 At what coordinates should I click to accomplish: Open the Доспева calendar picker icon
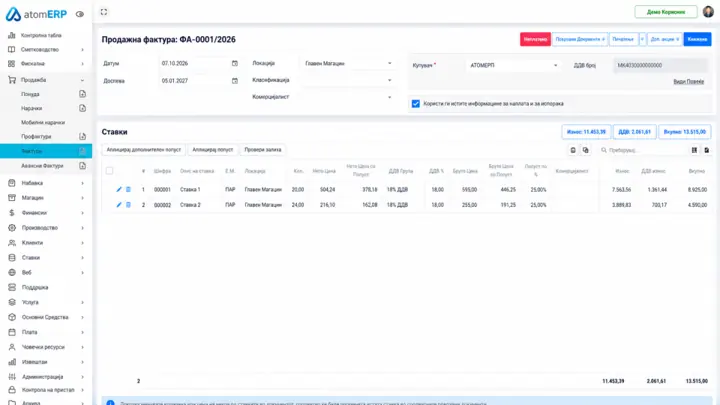click(x=235, y=81)
